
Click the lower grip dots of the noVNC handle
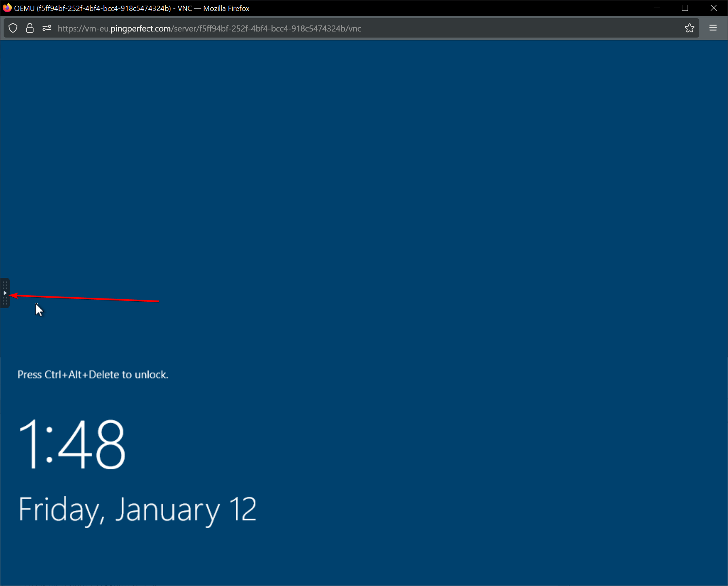point(5,301)
